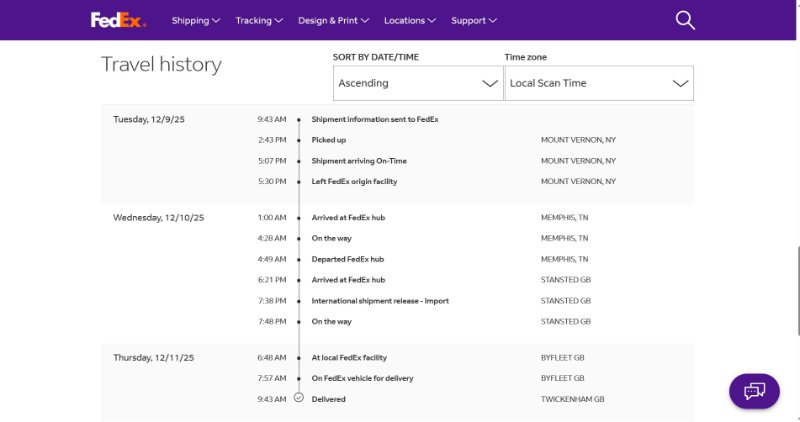Click the page vertical scrollbar thumb

798,291
